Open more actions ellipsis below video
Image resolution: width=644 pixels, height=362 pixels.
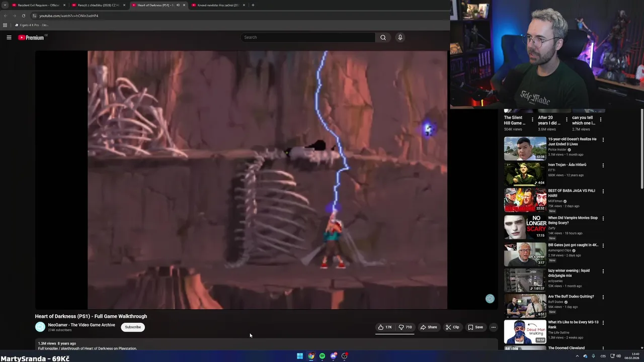coord(494,327)
